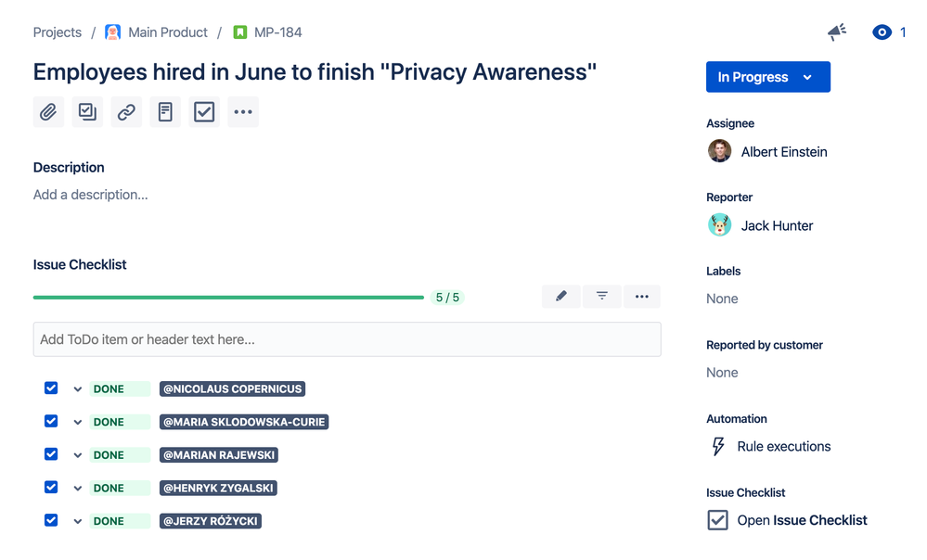This screenshot has width=927, height=560.
Task: Open the notes document icon
Action: [164, 111]
